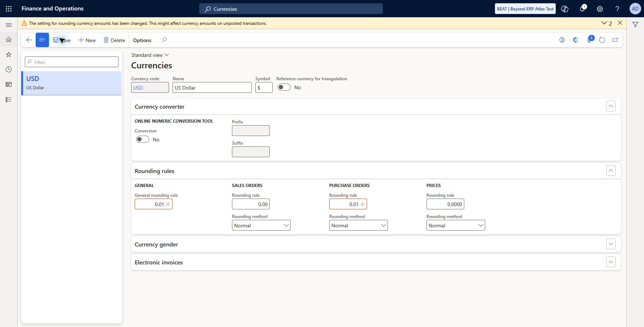Go to the Home icon in sidebar
Image resolution: width=644 pixels, height=327 pixels.
coord(9,40)
